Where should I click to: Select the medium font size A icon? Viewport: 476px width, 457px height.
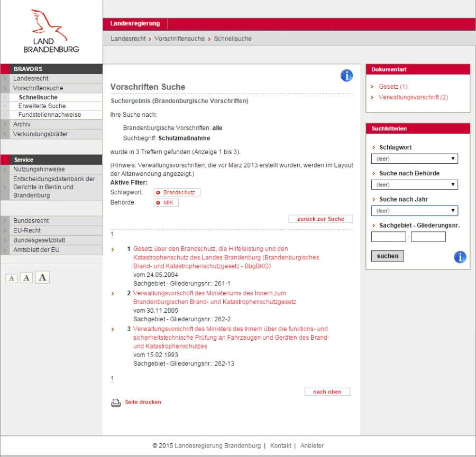[26, 277]
